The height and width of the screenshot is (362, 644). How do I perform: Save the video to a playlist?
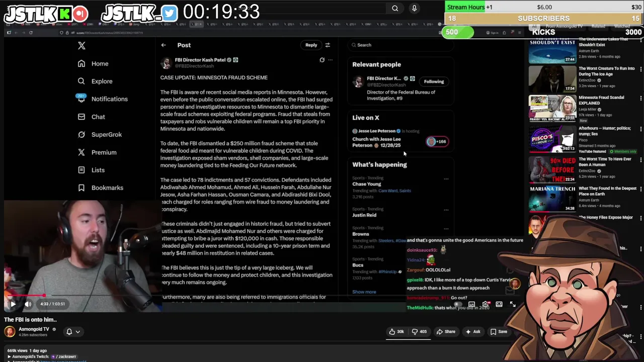(499, 332)
